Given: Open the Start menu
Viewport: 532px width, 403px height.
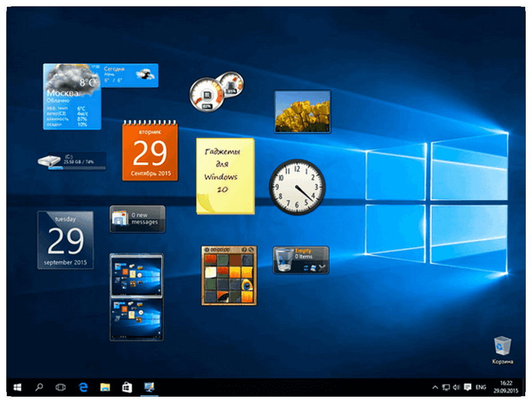Looking at the screenshot, I should click(x=17, y=387).
